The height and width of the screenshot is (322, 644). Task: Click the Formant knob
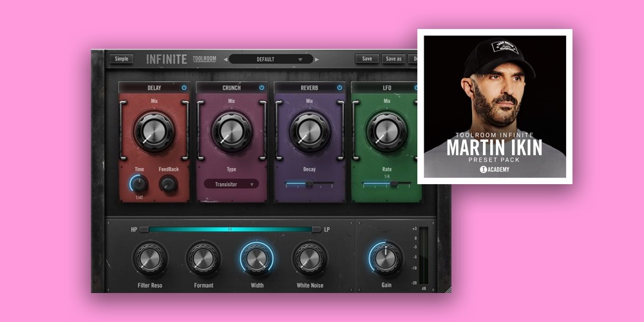[x=203, y=258]
